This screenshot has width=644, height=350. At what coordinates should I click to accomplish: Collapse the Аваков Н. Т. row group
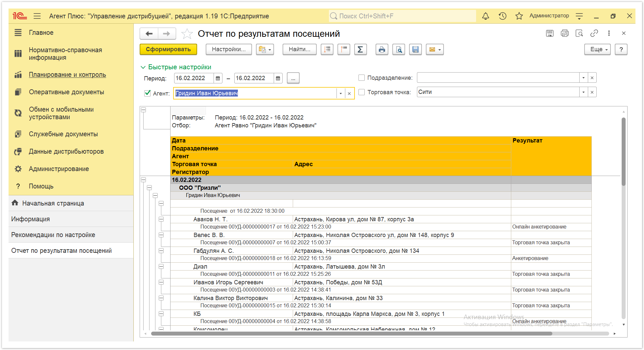pyautogui.click(x=161, y=219)
